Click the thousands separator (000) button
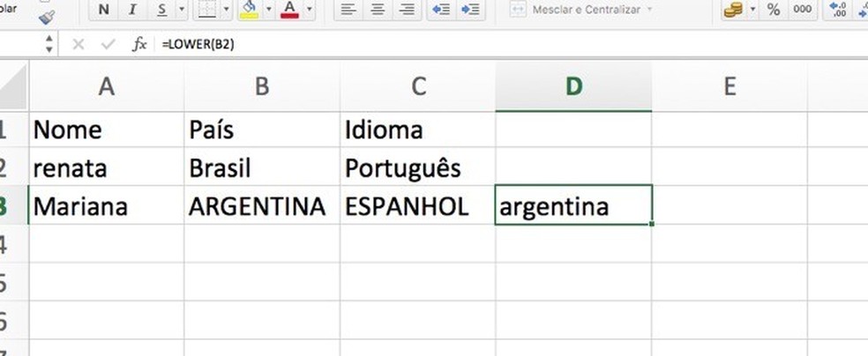This screenshot has height=356, width=868. point(802,10)
